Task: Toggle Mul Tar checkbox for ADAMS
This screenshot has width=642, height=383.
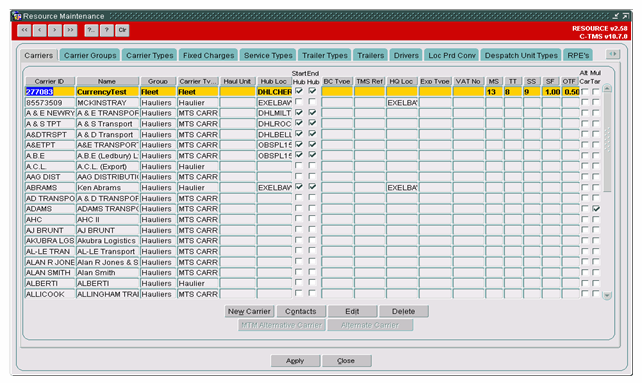Action: (596, 208)
